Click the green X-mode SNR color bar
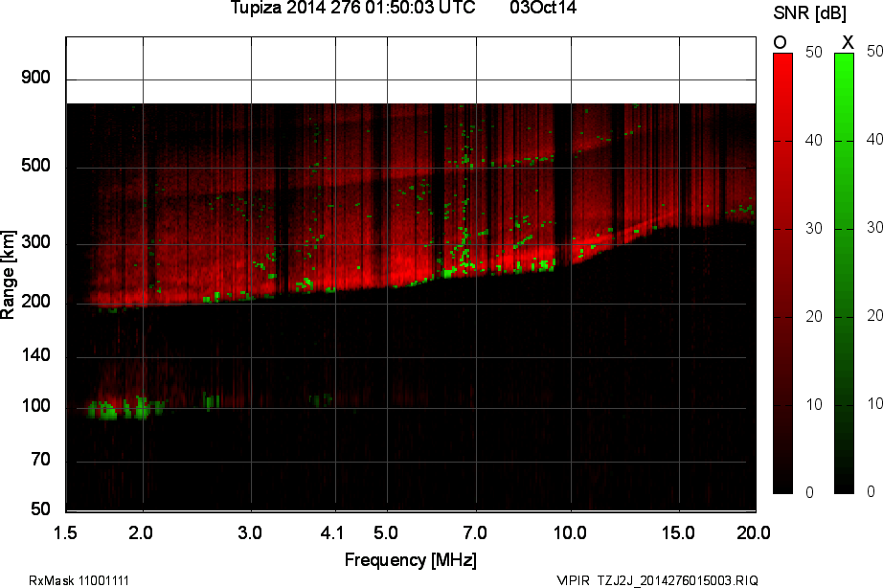Viewport: 883px width, 588px height. point(844,273)
